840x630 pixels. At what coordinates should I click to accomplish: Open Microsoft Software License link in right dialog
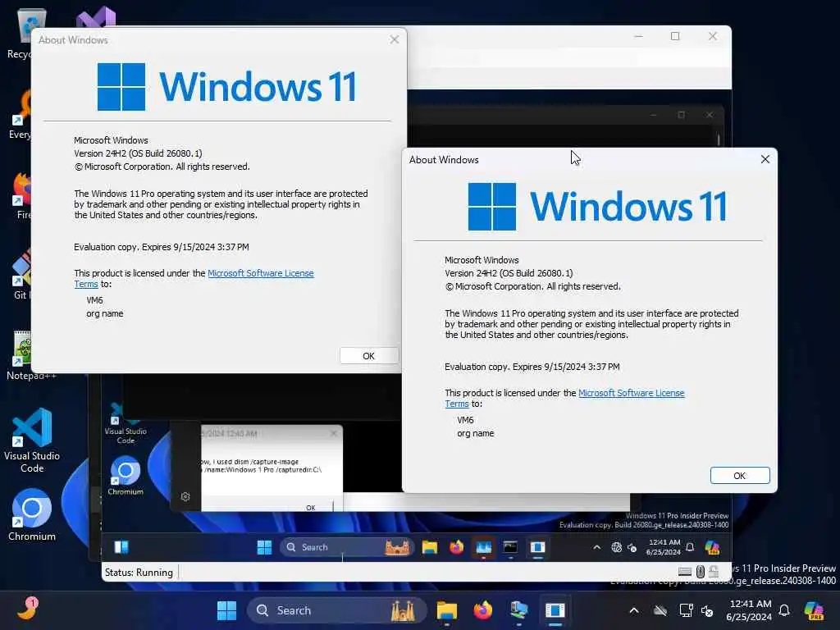(631, 393)
